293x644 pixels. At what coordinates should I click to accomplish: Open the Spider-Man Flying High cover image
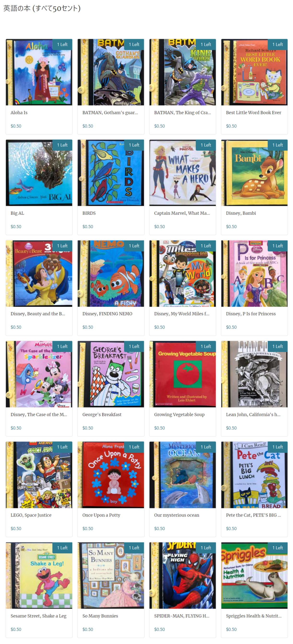(182, 575)
